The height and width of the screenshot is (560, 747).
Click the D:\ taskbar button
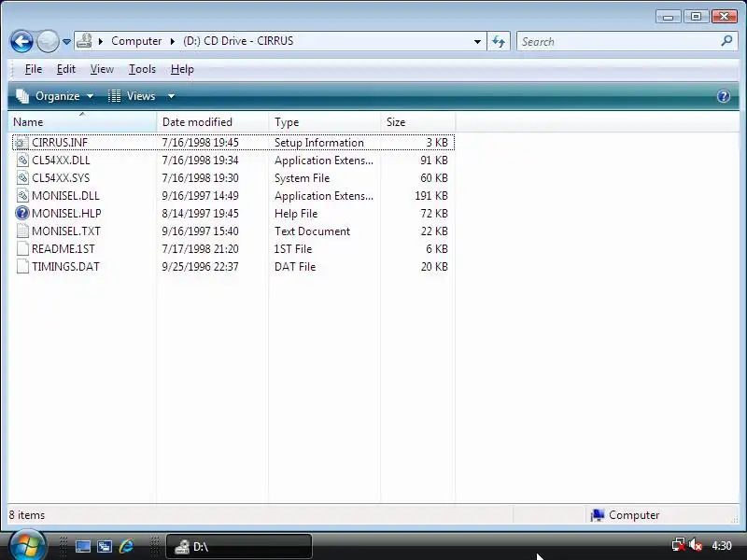239,546
